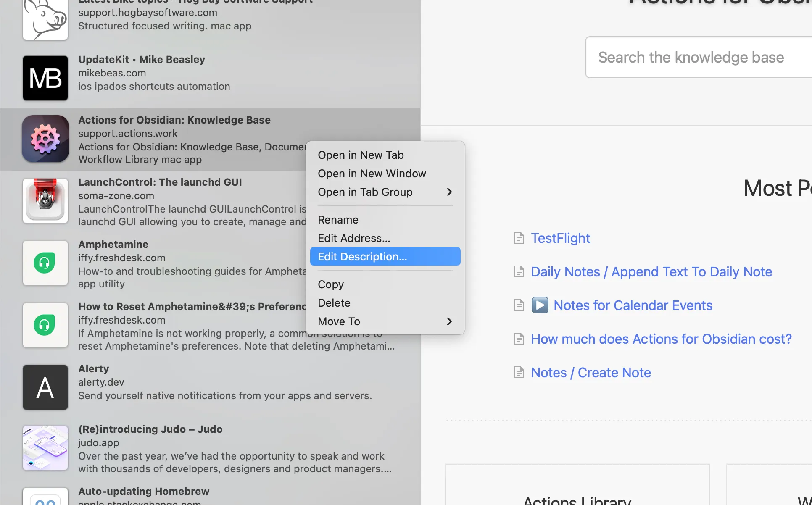812x505 pixels.
Task: Select Delete from the context menu
Action: click(334, 302)
